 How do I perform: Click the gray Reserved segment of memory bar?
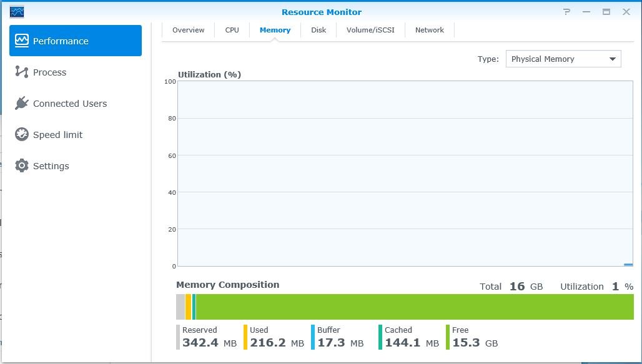[x=180, y=307]
